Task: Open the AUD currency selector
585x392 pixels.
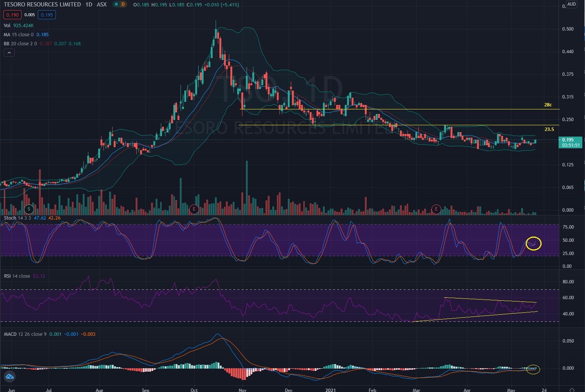Action: [571, 4]
